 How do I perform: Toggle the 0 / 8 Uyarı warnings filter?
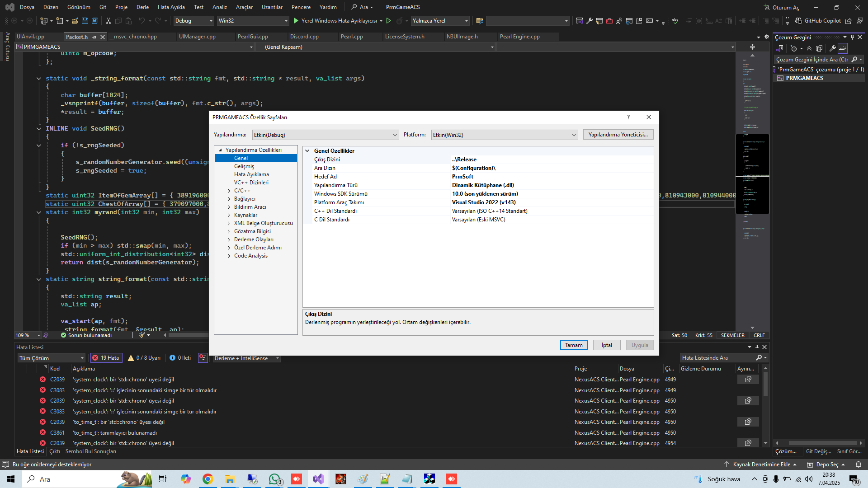(x=144, y=358)
